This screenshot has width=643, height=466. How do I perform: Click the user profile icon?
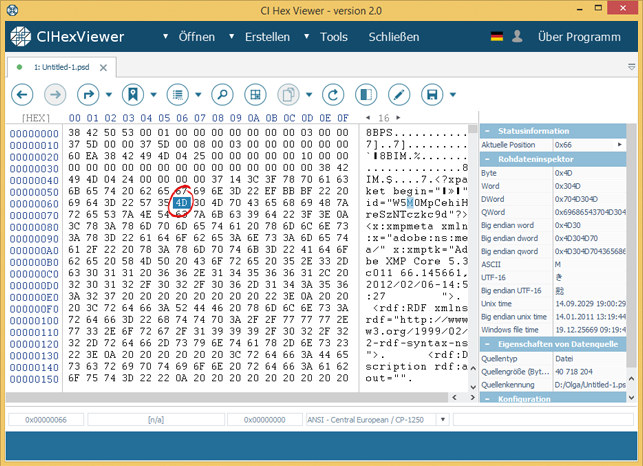(517, 37)
